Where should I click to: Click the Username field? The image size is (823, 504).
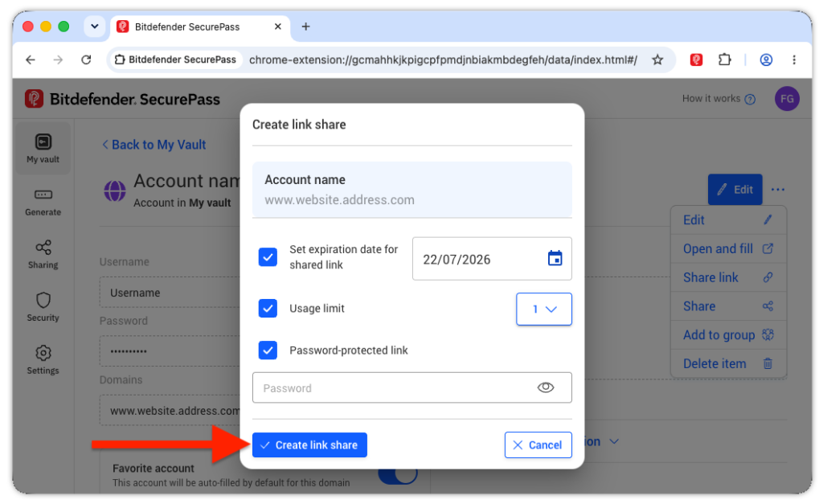(170, 293)
